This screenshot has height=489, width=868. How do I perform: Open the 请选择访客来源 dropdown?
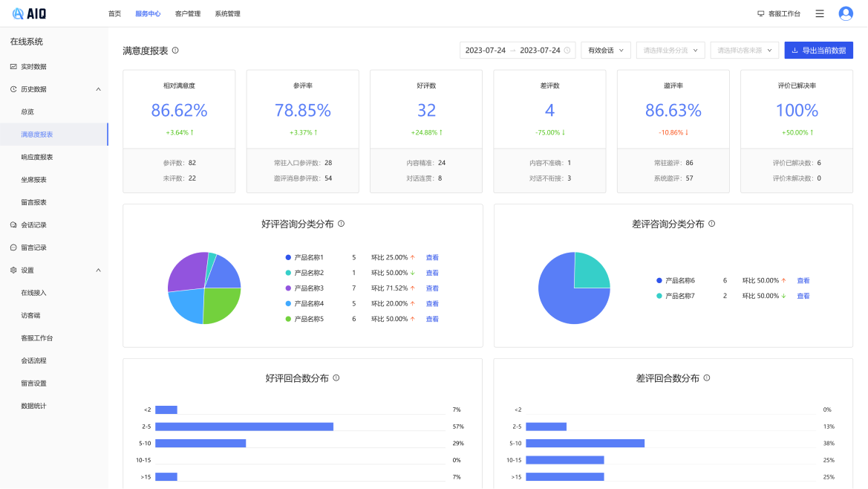pos(745,51)
